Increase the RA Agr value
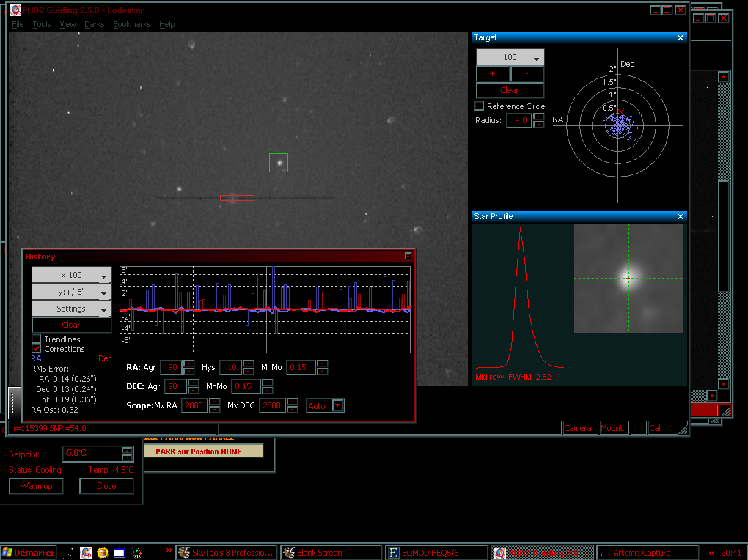Screen dimensions: 748x560 pos(188,363)
